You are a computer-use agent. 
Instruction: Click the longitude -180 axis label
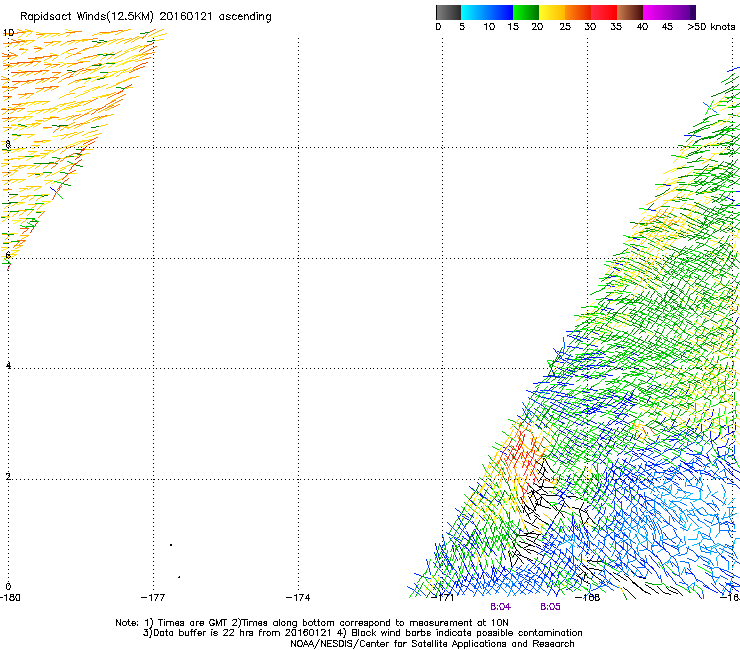(x=10, y=598)
